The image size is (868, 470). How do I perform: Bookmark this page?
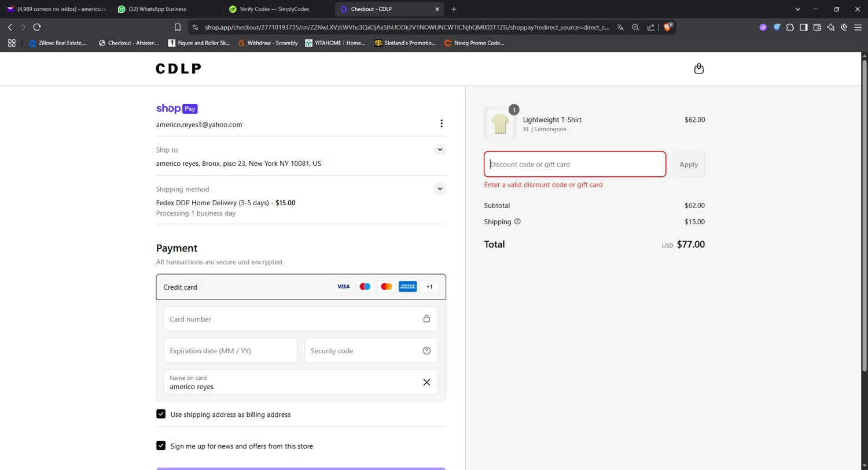178,27
